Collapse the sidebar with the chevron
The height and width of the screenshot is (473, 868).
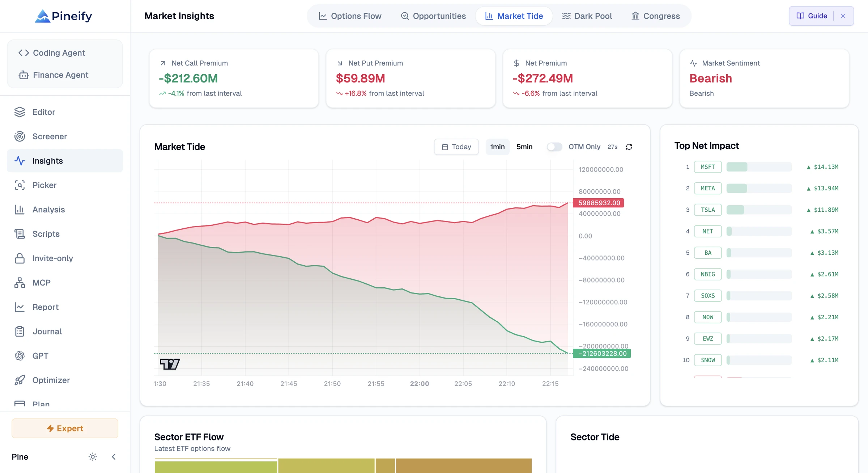pyautogui.click(x=114, y=457)
